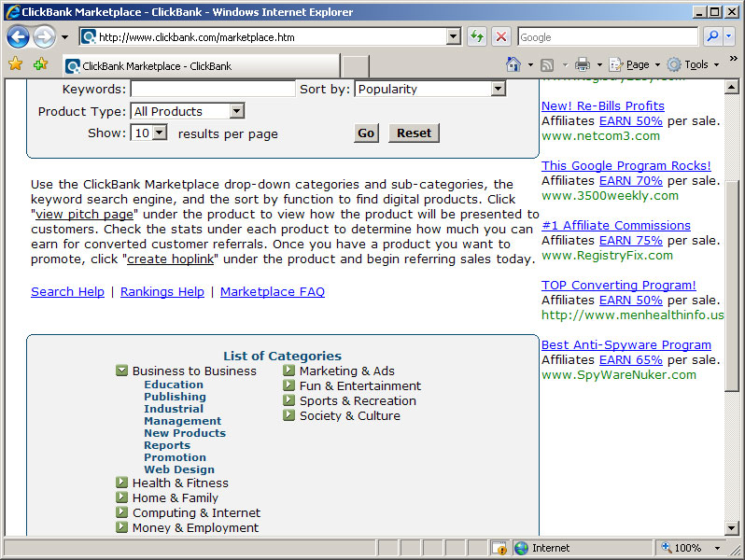
Task: Select the Promotion sub-category
Action: pos(175,457)
